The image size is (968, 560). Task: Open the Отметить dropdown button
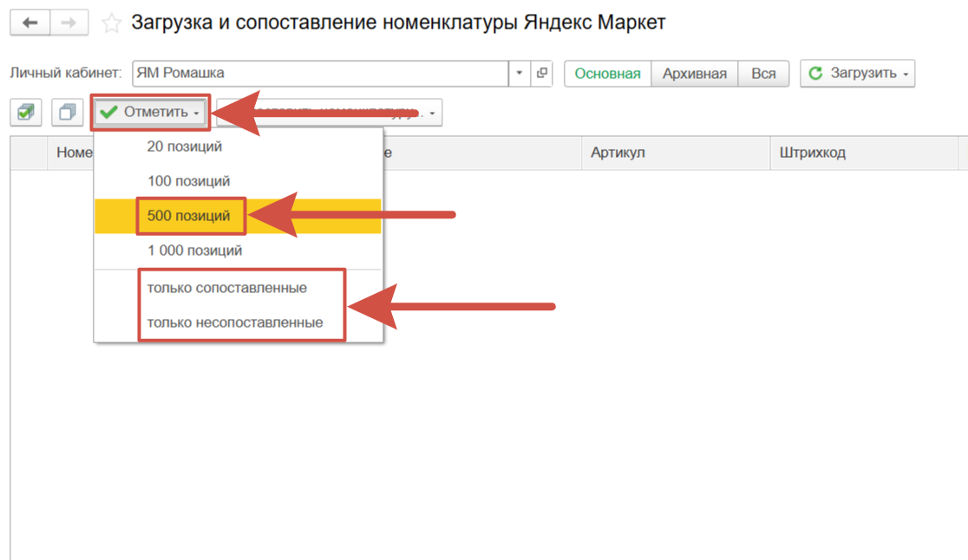point(150,113)
